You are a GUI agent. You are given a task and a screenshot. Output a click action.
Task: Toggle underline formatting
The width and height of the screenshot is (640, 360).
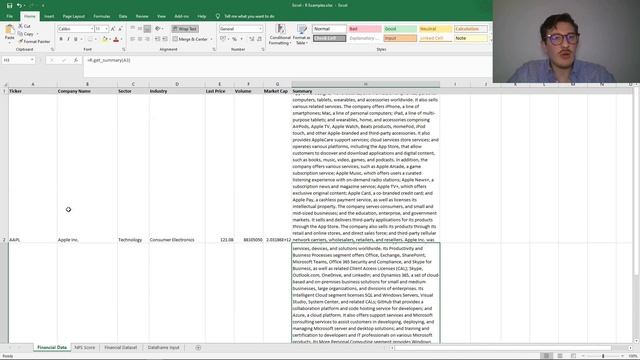coord(76,39)
